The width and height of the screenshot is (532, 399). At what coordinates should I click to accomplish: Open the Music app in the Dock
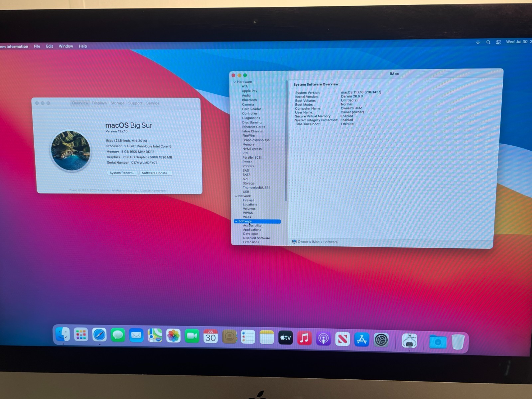pos(305,338)
